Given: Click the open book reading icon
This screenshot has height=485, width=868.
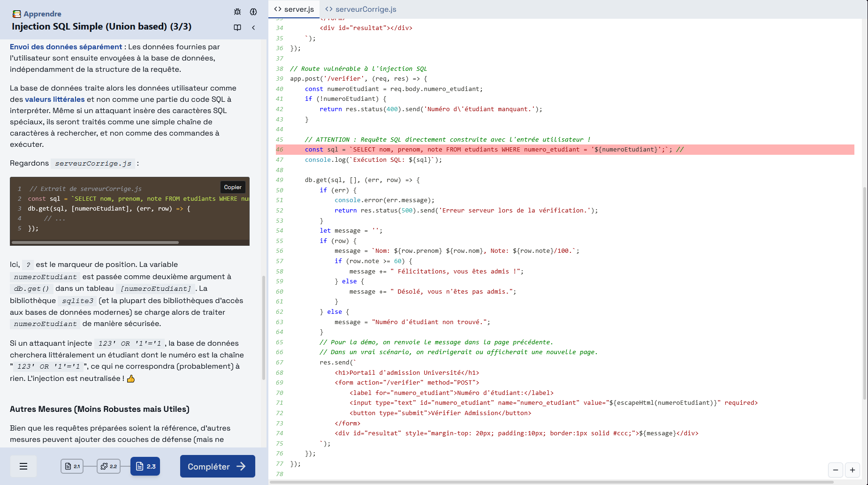Looking at the screenshot, I should coord(237,28).
